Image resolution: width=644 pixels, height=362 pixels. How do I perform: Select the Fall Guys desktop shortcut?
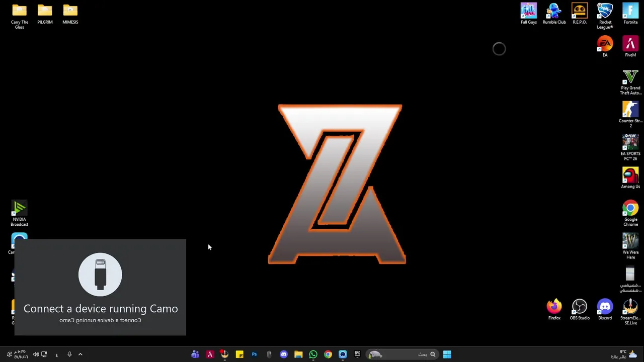click(528, 14)
